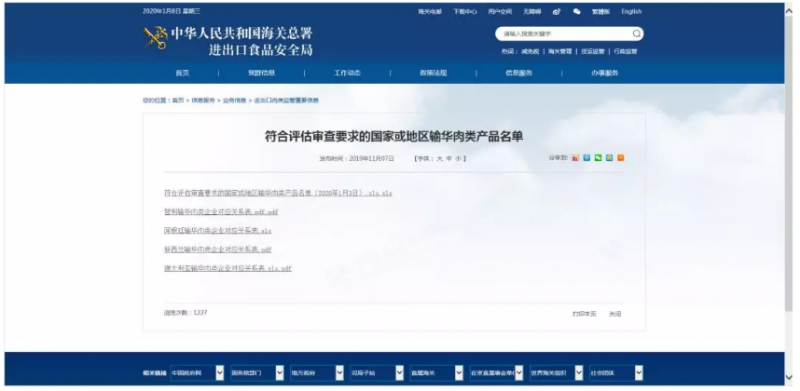Screen dimensions: 800x391
Task: Open the WeChat icon in top bar
Action: click(x=577, y=12)
